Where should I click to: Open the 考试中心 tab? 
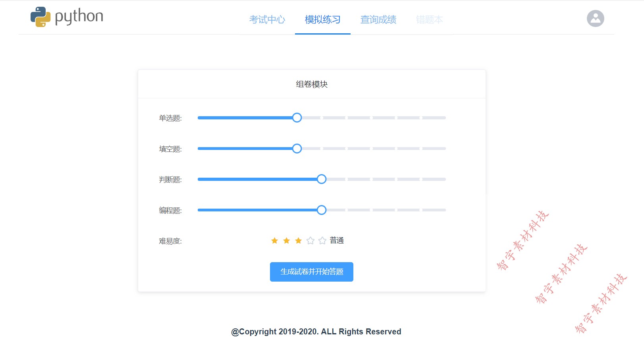pyautogui.click(x=267, y=19)
